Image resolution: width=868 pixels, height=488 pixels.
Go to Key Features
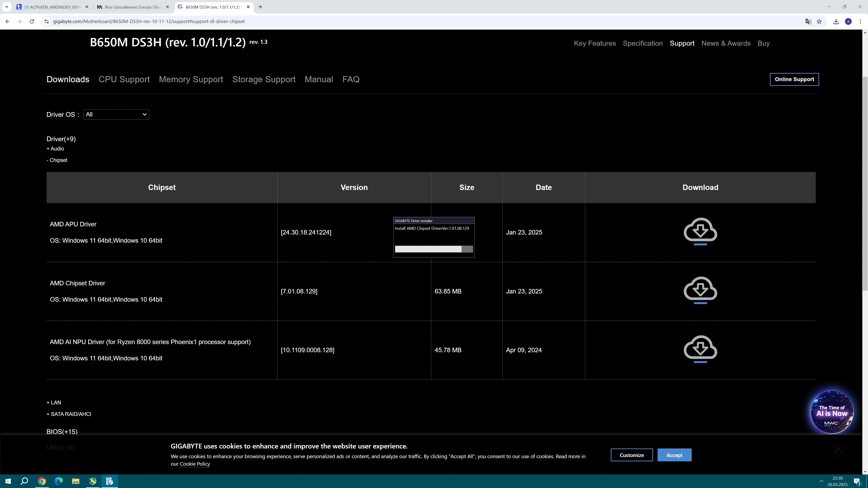(x=595, y=43)
